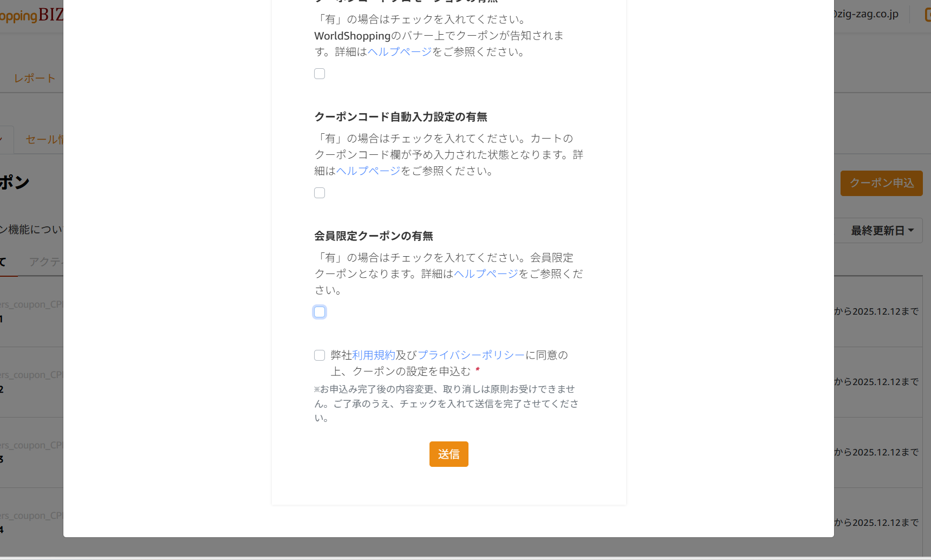Open ヘルプページ link under WorldShopping banner text
This screenshot has height=560, width=931.
point(400,51)
